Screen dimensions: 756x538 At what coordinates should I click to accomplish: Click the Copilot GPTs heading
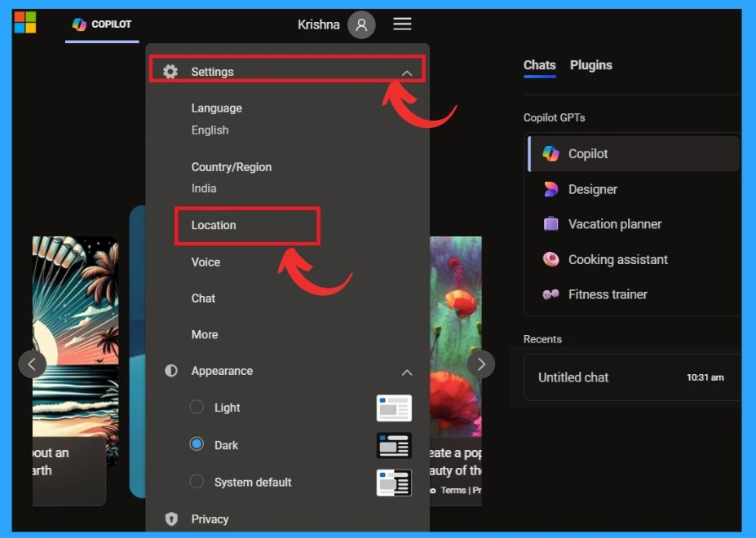pyautogui.click(x=554, y=117)
